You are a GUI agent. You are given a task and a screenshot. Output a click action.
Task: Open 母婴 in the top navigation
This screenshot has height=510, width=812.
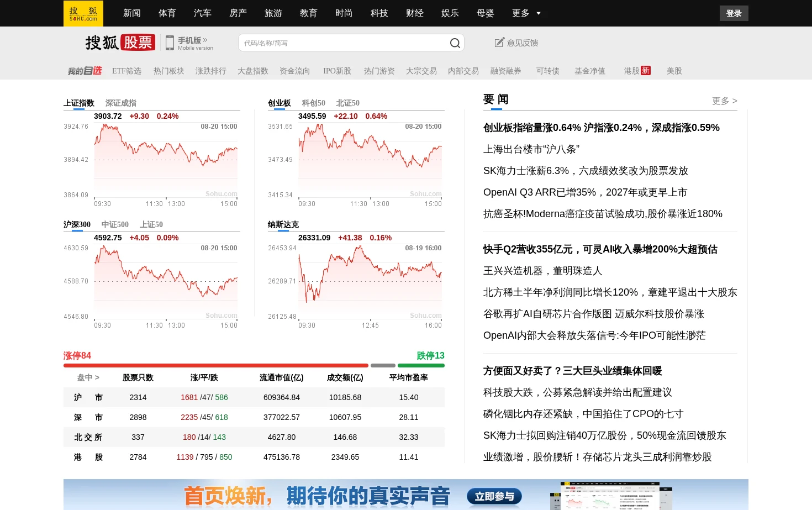point(486,13)
